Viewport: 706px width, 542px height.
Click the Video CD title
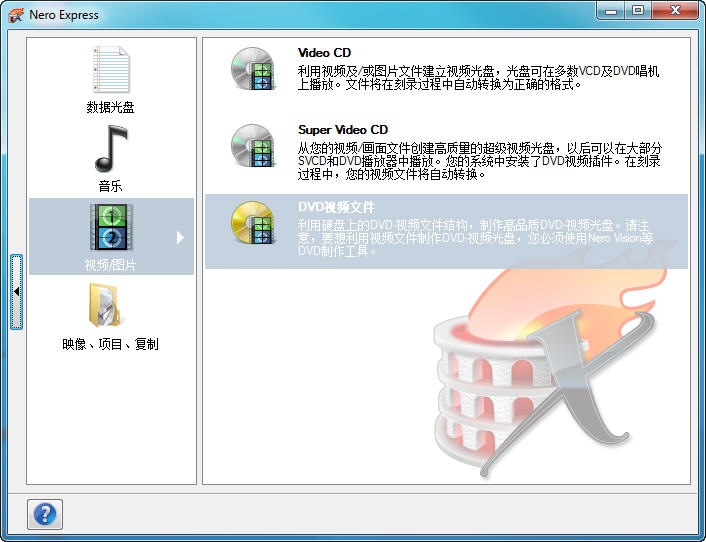(x=324, y=53)
